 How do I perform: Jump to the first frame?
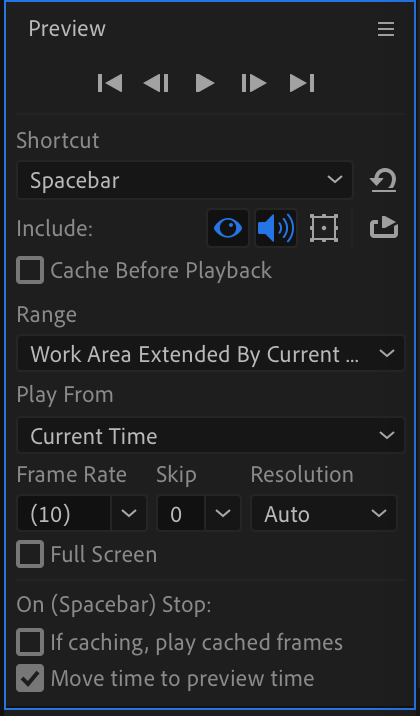[110, 84]
